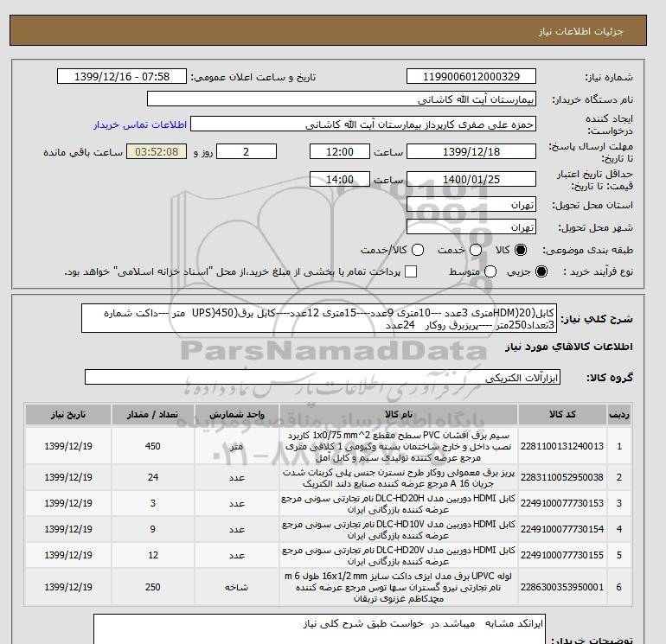The height and width of the screenshot is (644, 666).
Task: Click the تعداد / مقدار column header
Action: click(x=153, y=414)
